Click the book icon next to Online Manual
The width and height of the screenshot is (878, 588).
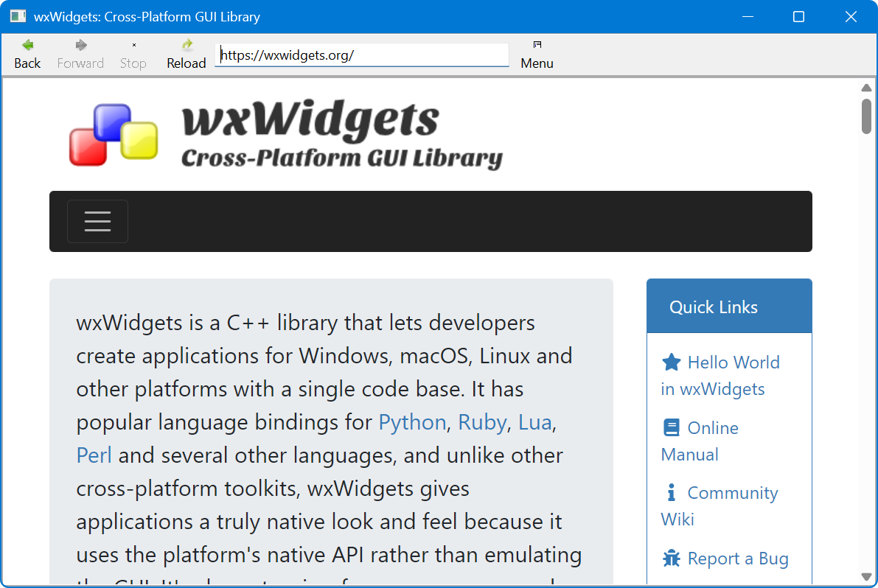coord(672,427)
